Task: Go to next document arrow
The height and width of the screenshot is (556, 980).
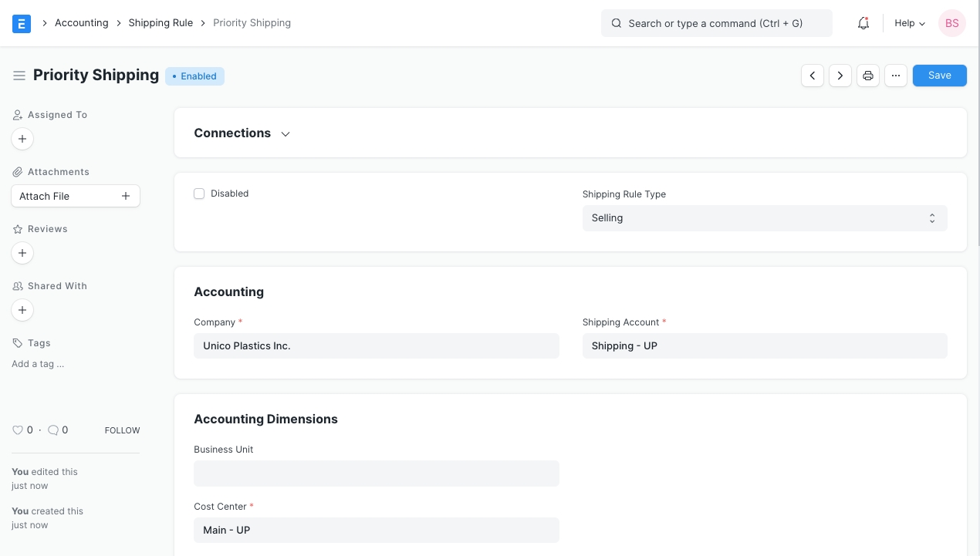Action: [840, 76]
